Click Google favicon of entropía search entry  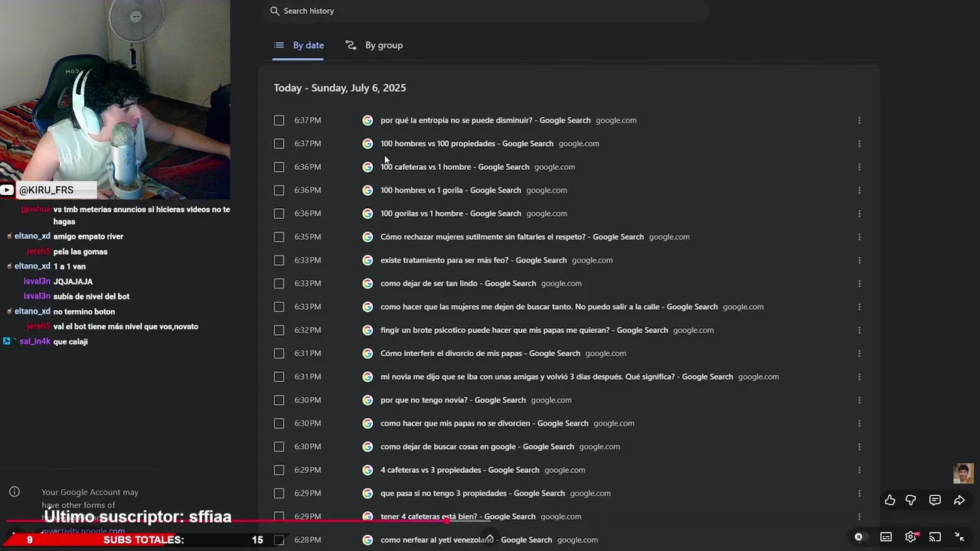pyautogui.click(x=367, y=120)
